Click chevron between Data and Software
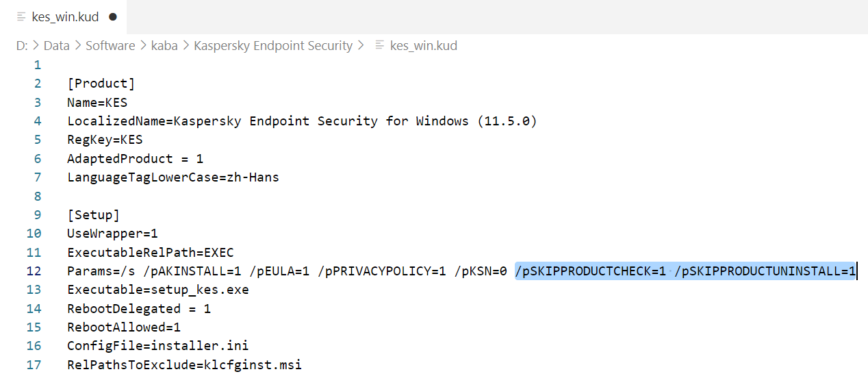868x374 pixels. tap(78, 46)
